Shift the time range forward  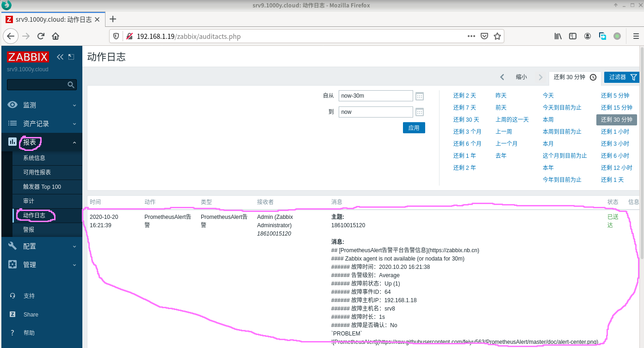tap(540, 77)
